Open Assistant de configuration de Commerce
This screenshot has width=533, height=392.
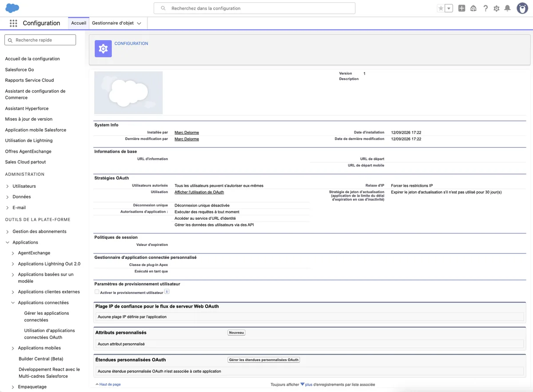tap(35, 94)
